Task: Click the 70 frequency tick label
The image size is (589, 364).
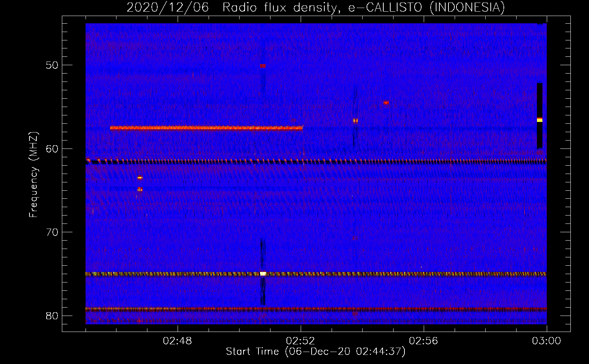Action: tap(52, 232)
